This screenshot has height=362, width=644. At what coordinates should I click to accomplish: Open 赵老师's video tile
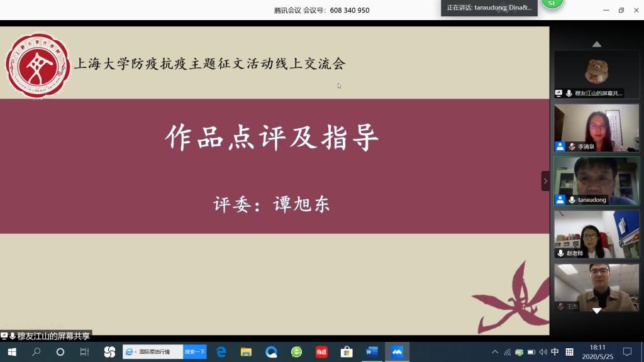point(596,234)
